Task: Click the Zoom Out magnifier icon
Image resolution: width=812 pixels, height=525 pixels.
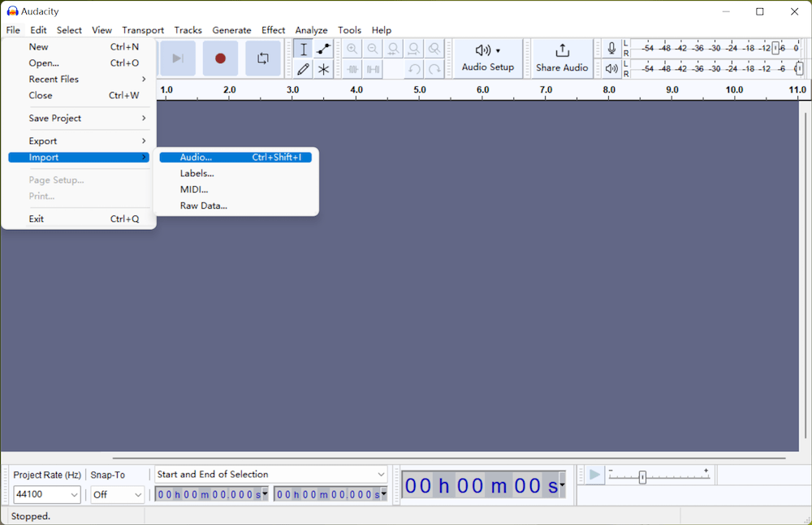Action: tap(373, 50)
